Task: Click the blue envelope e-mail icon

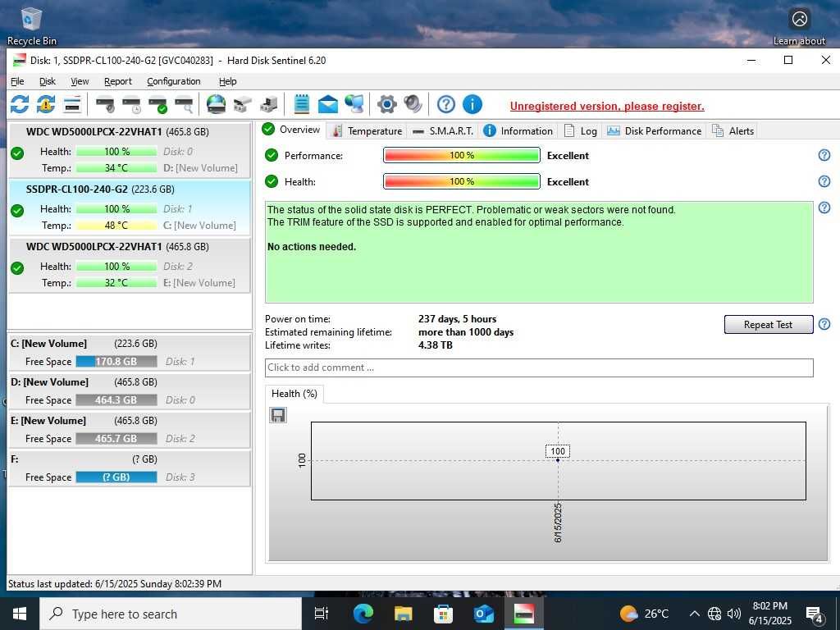Action: click(x=328, y=104)
